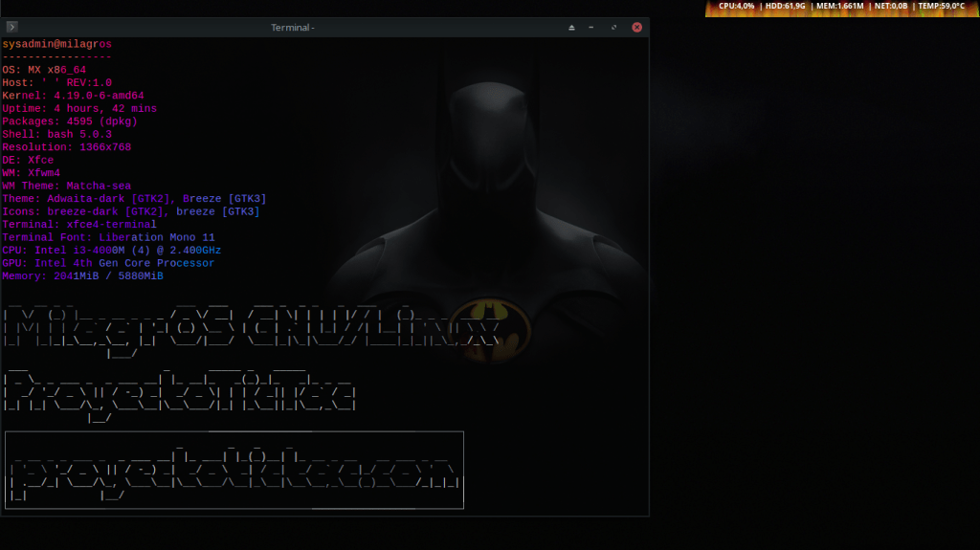Click the GPU Intel 4th Gen line
This screenshot has width=980, height=550.
108,263
